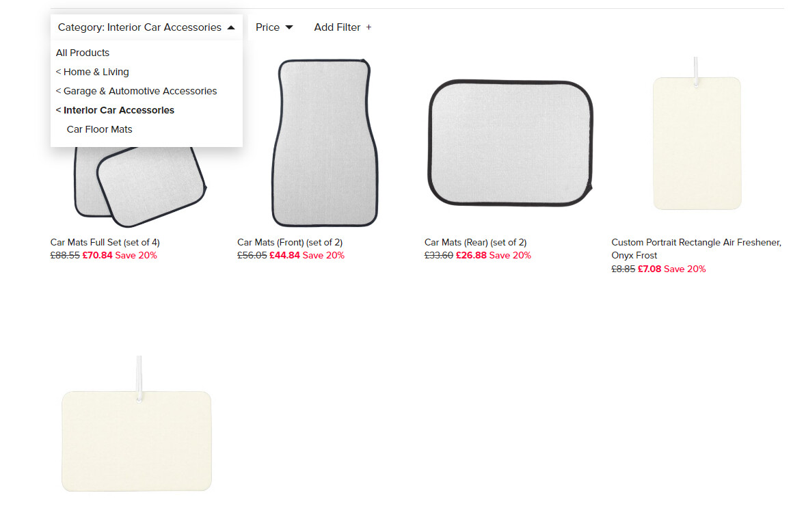The width and height of the screenshot is (791, 532).
Task: Open the Price filter dropdown
Action: (x=274, y=27)
